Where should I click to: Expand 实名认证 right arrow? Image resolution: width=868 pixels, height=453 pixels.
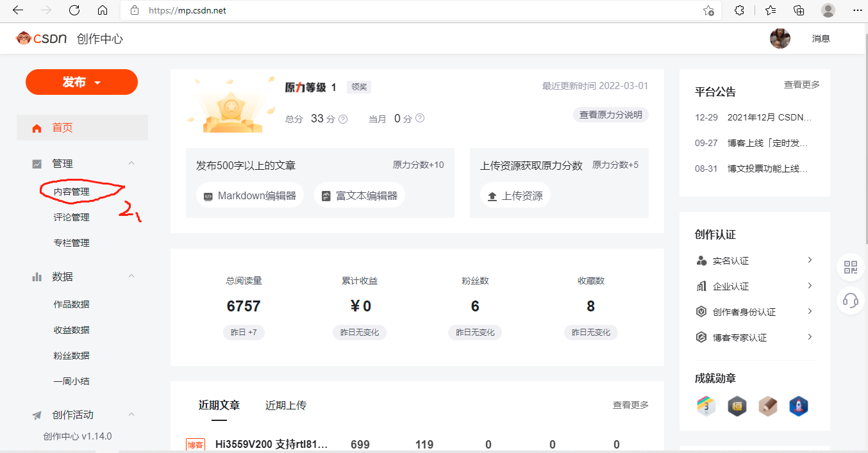810,260
